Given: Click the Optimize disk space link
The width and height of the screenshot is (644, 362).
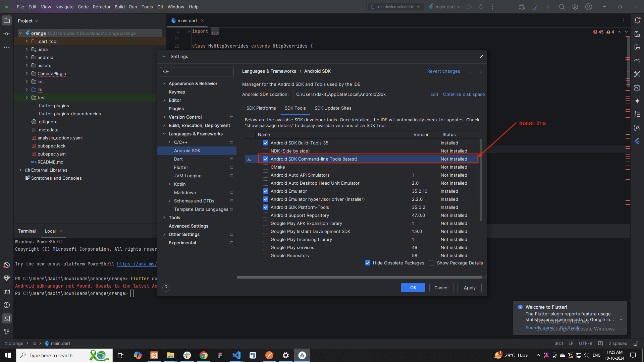Looking at the screenshot, I should click(464, 94).
